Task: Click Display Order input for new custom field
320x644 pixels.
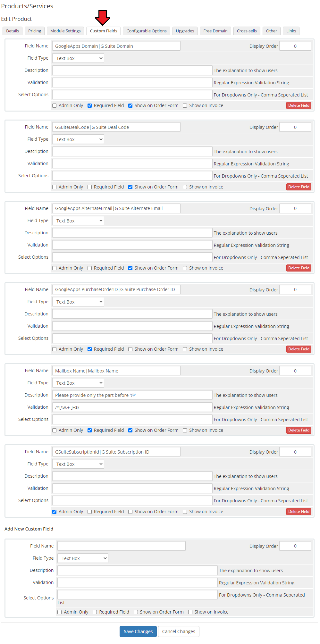Action: (295, 546)
